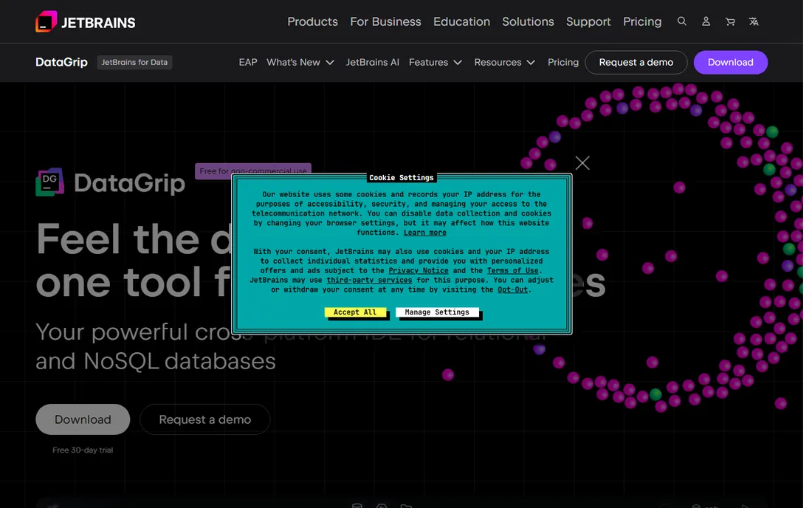Close the cookie dialog with X

pos(582,163)
